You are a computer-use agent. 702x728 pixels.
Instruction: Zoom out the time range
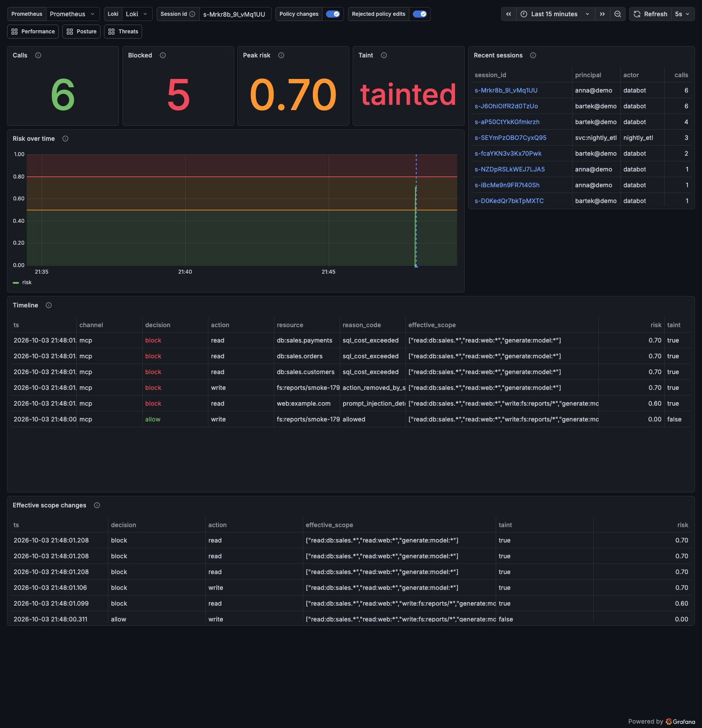click(x=617, y=14)
